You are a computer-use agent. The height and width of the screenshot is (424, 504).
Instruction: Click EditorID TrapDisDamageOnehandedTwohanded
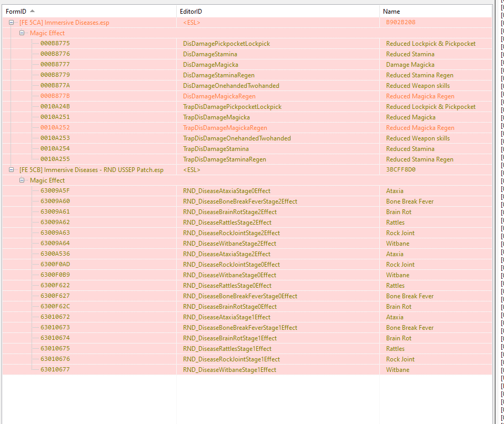coord(237,138)
